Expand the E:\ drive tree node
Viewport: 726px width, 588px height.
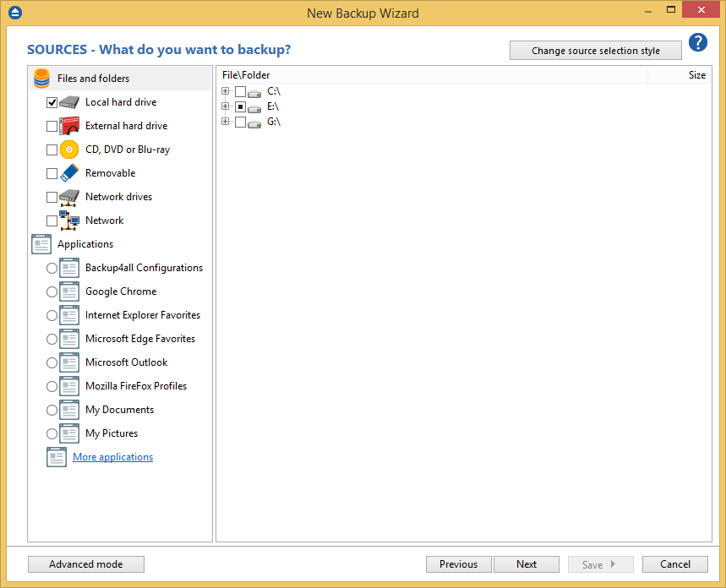(x=225, y=106)
